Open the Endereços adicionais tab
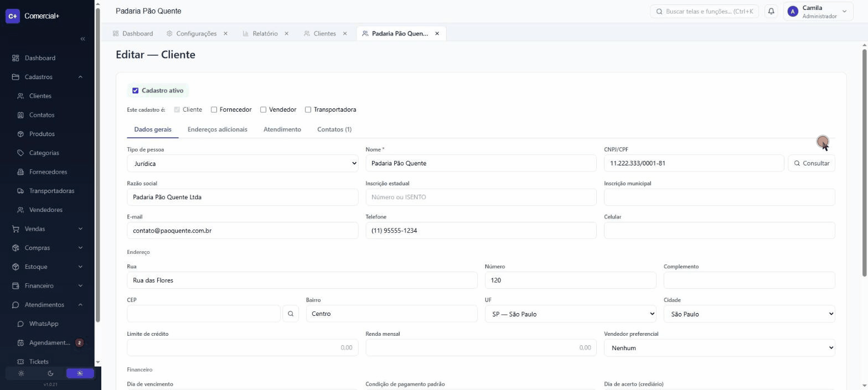This screenshot has height=390, width=868. click(x=218, y=129)
